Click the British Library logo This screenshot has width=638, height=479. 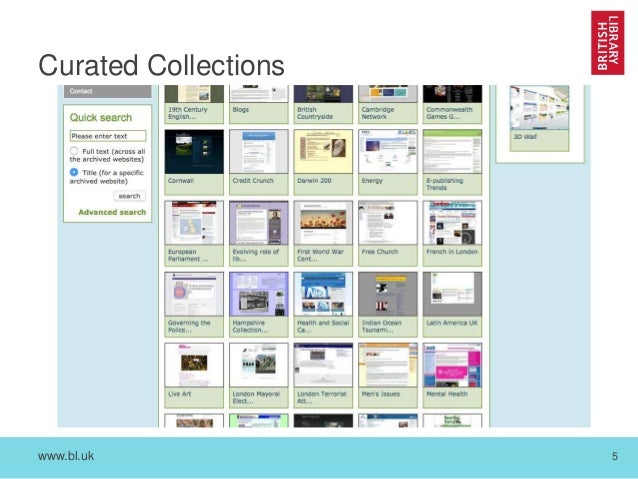click(607, 43)
